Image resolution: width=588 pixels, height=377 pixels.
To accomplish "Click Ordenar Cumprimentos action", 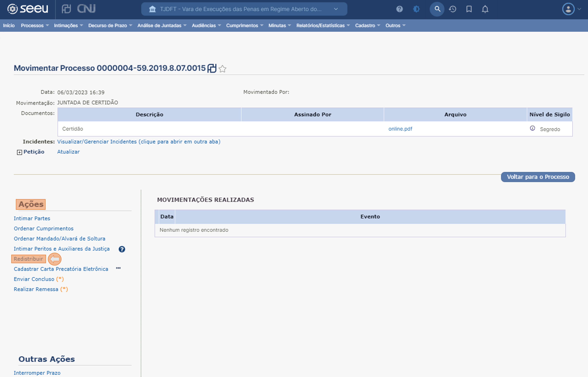I will pyautogui.click(x=44, y=228).
